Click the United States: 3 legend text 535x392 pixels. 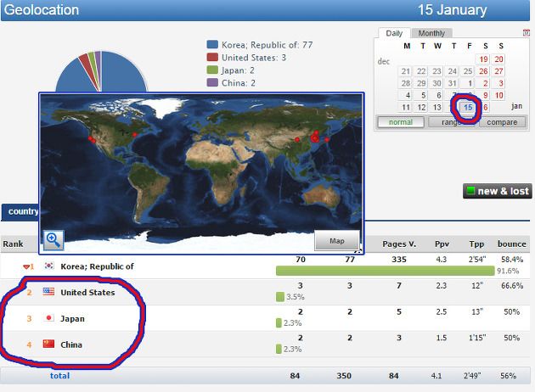coord(254,57)
